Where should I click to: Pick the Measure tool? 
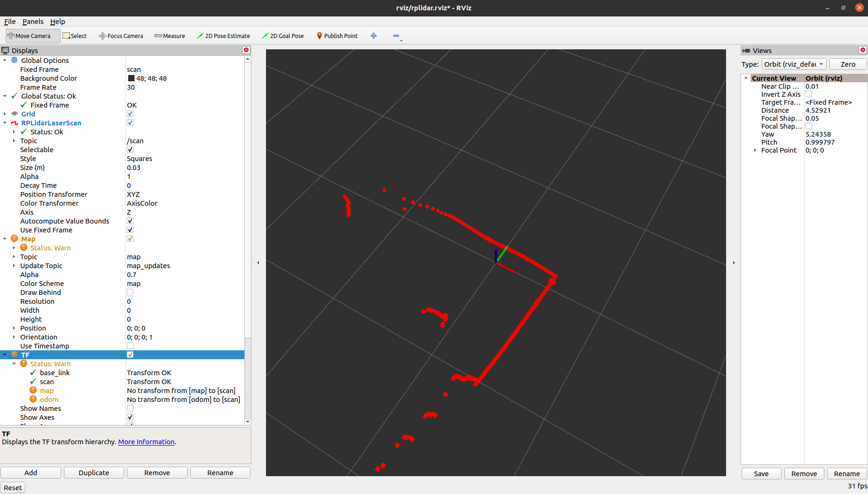[170, 36]
